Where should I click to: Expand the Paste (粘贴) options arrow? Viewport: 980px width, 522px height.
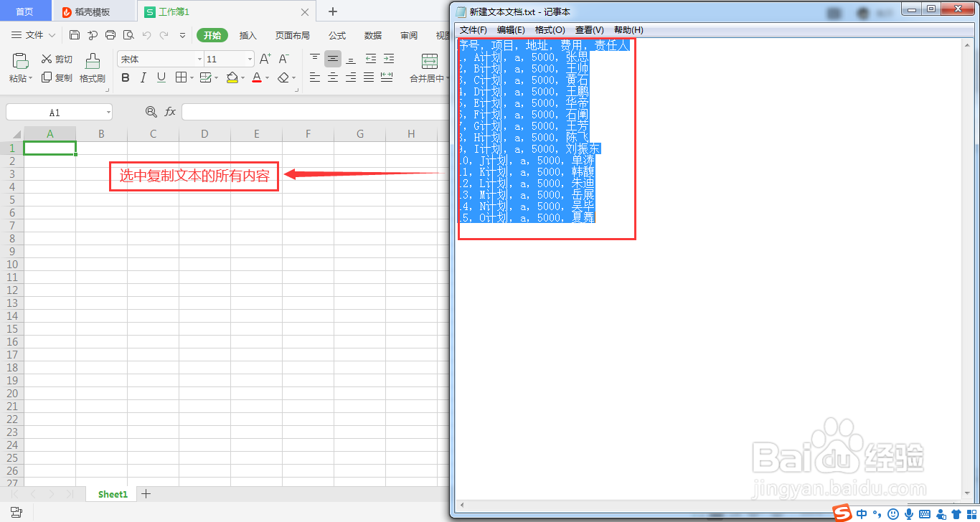tap(31, 79)
